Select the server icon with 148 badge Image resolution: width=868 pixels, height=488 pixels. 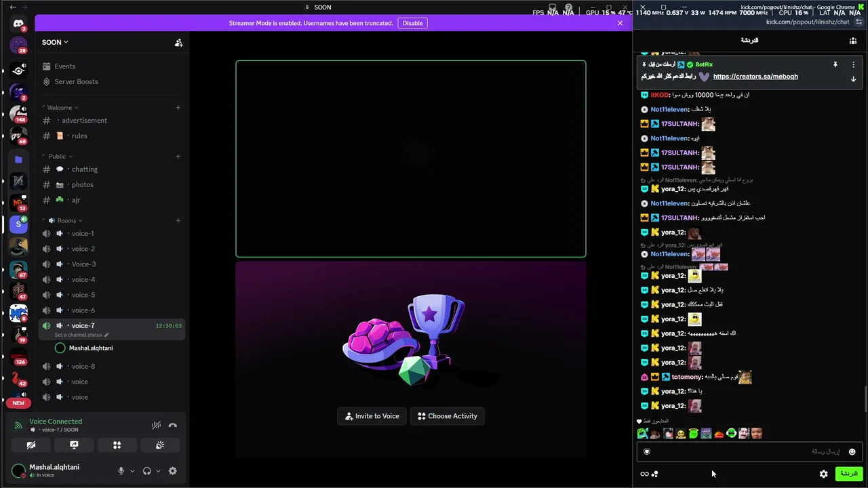tap(18, 113)
